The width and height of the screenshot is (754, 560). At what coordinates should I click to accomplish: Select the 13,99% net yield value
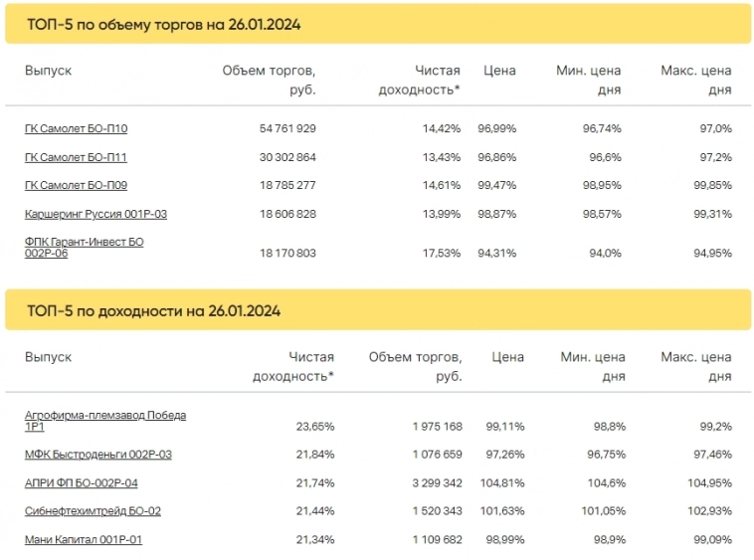click(441, 214)
